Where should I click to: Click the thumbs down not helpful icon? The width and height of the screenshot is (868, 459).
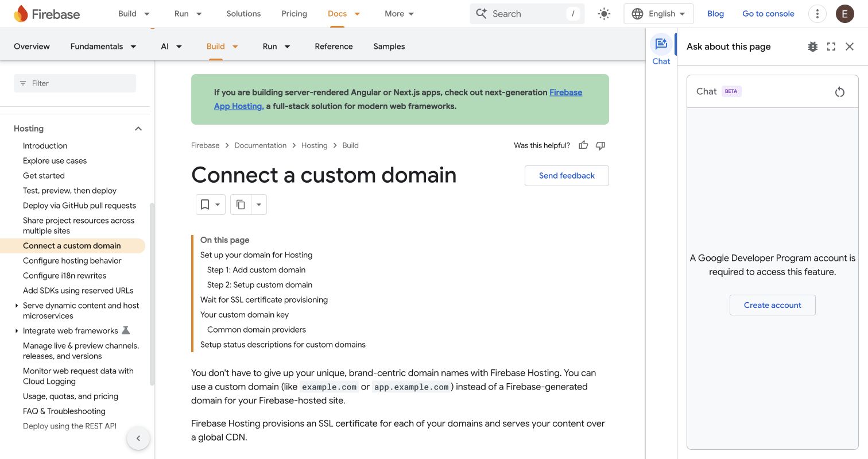pyautogui.click(x=600, y=145)
